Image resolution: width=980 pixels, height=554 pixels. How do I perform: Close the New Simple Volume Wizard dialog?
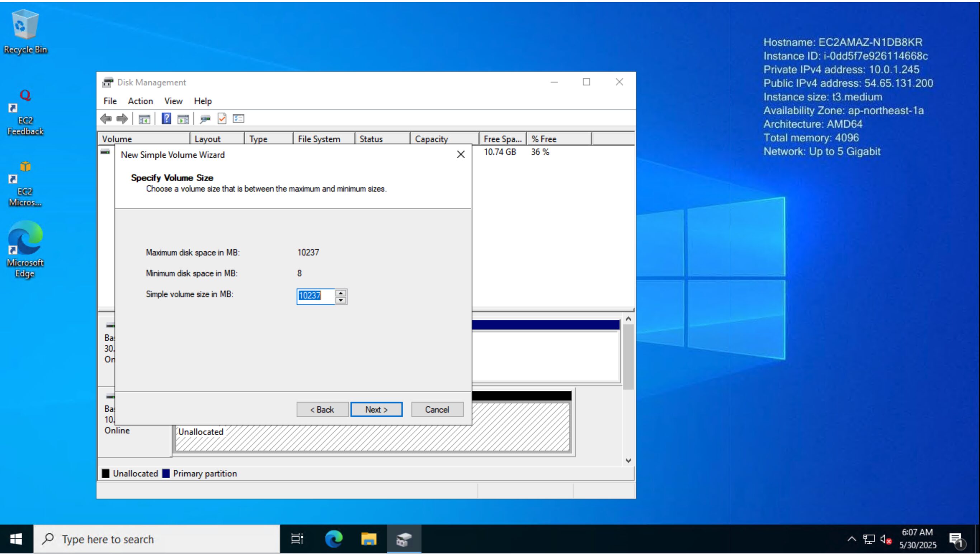click(x=461, y=155)
